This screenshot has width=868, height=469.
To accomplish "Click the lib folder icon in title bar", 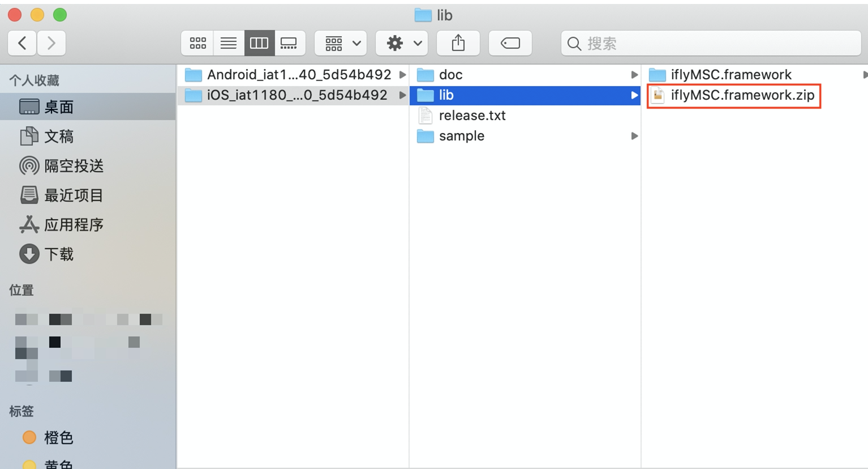I will (423, 15).
